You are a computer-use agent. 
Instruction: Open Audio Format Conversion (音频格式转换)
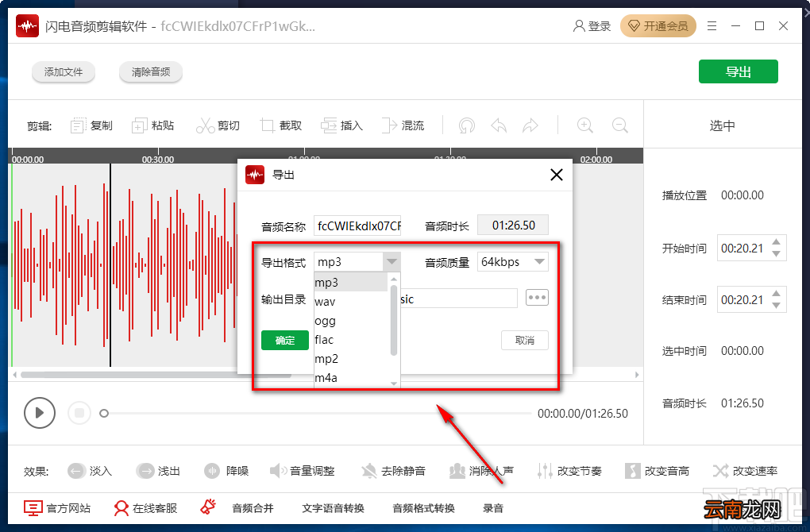[423, 508]
